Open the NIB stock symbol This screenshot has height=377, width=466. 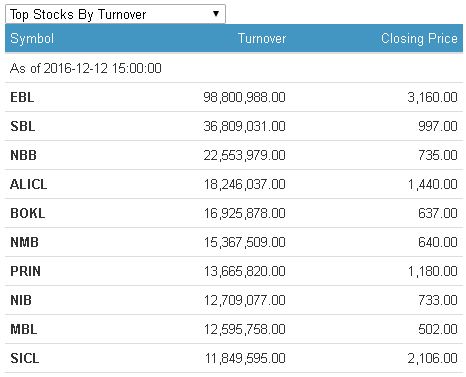coord(21,300)
